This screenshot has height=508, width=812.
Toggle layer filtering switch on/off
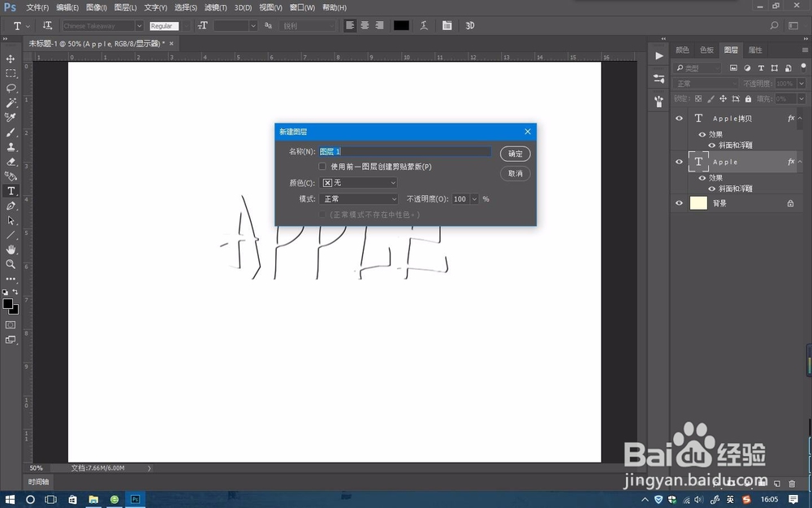[x=803, y=67]
